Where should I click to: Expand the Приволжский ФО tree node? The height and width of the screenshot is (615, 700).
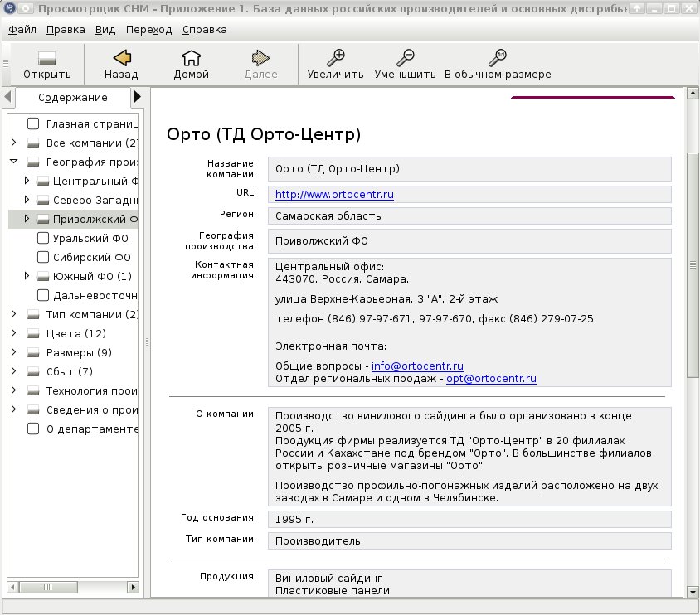coord(27,219)
